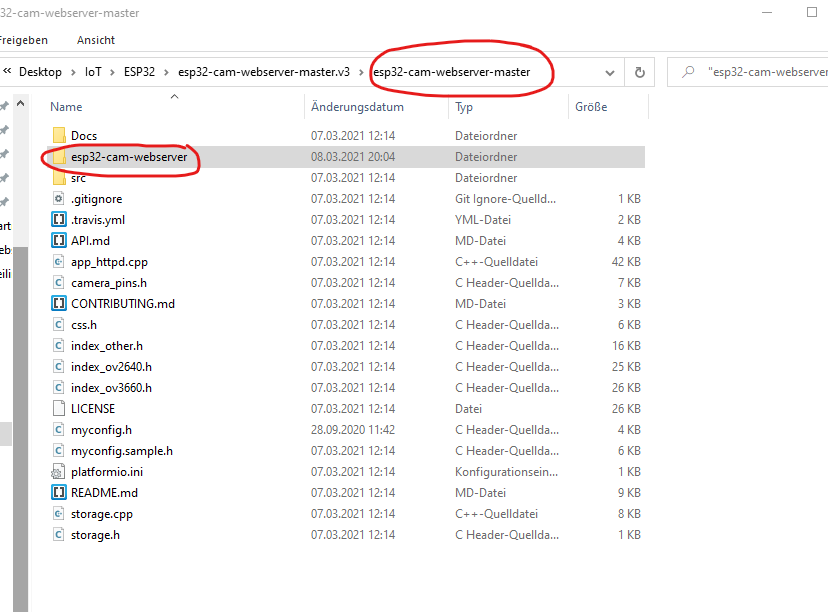Open the Freigeben ribbon tab
Viewport: 828px width, 612px height.
[24, 40]
